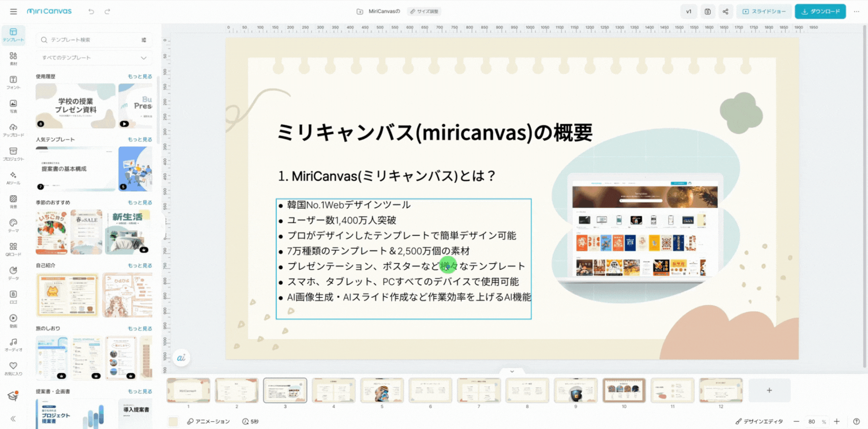Screen dimensions: 868x429
Task: Click the サイズ調整 resize button
Action: [x=424, y=11]
